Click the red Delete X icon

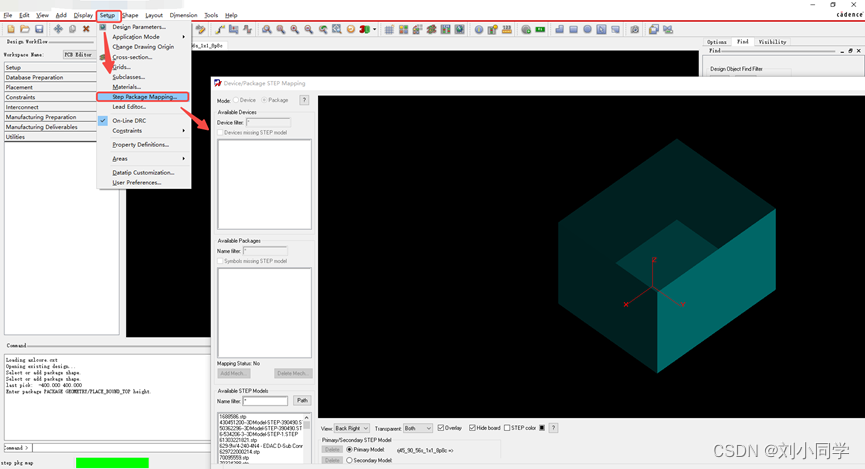[86, 29]
